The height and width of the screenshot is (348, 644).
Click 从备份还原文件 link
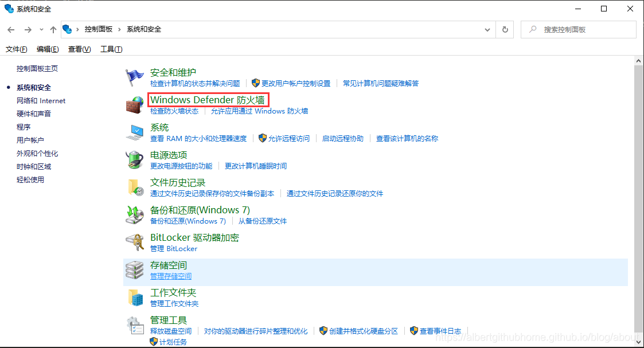(263, 221)
